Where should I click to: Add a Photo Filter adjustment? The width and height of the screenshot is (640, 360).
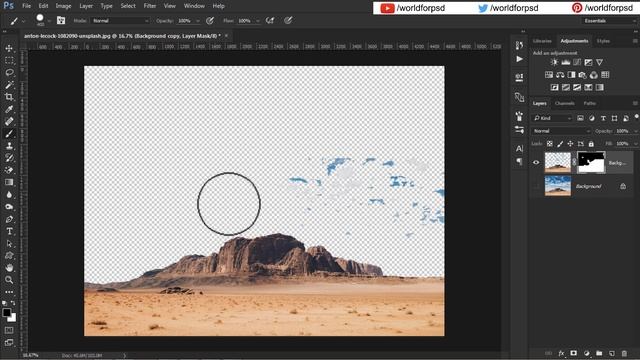[582, 75]
